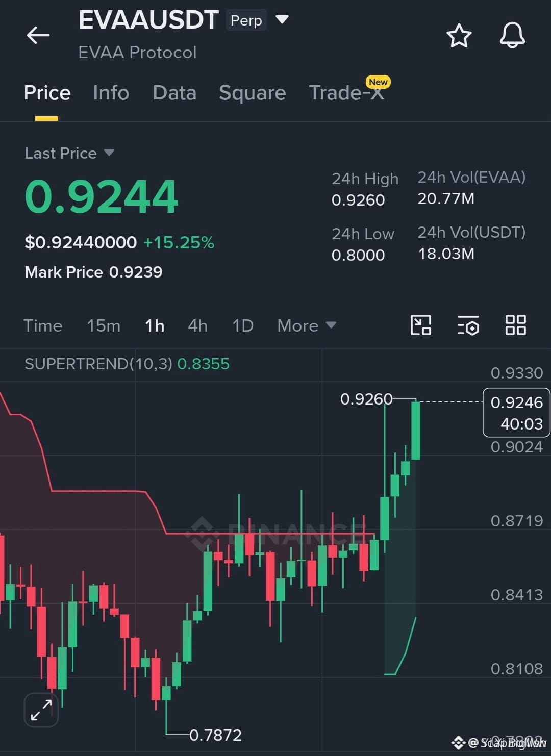Tap the +15.25% change percentage
The image size is (551, 756).
[179, 242]
